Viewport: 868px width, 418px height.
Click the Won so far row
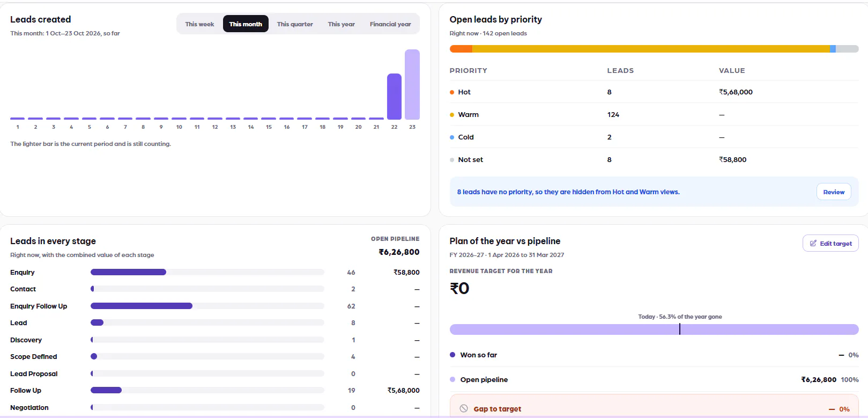(x=654, y=355)
